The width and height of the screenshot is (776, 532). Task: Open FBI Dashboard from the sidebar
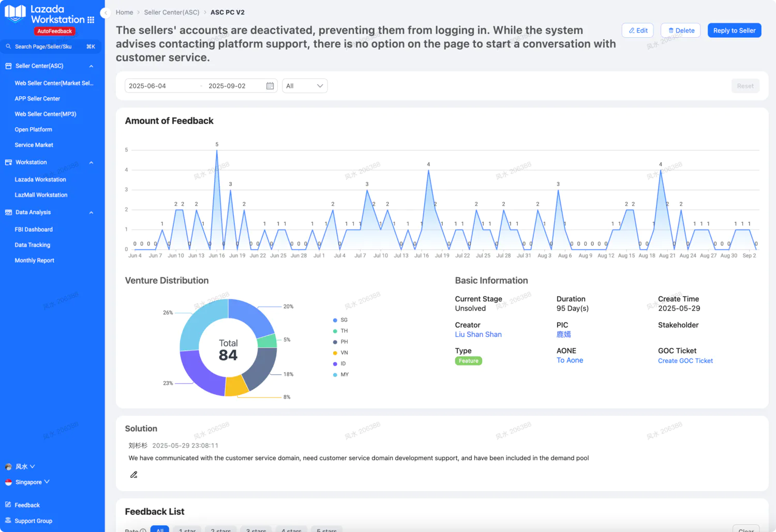click(34, 230)
